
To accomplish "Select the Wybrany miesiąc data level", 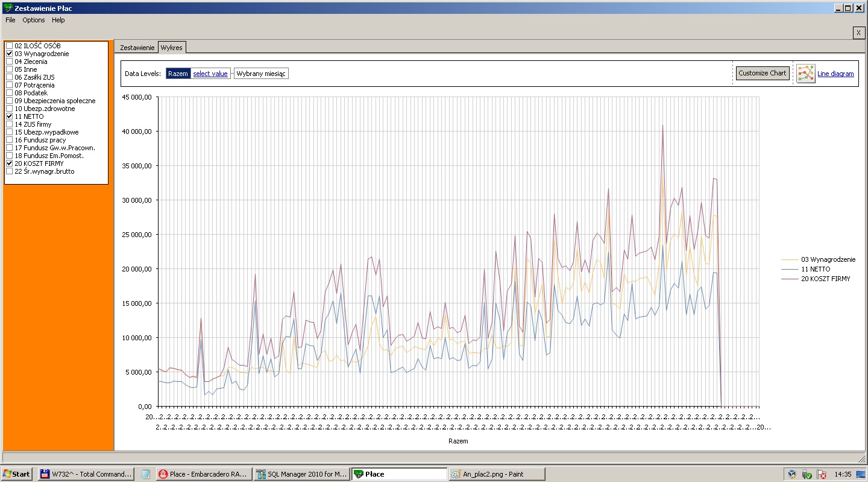I will click(x=261, y=74).
